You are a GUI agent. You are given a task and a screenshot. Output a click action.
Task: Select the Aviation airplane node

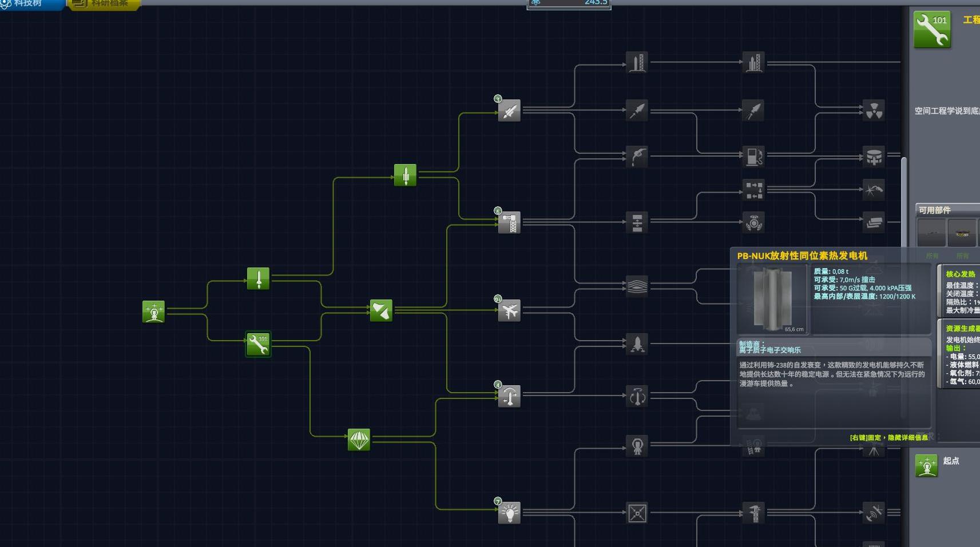coord(509,311)
